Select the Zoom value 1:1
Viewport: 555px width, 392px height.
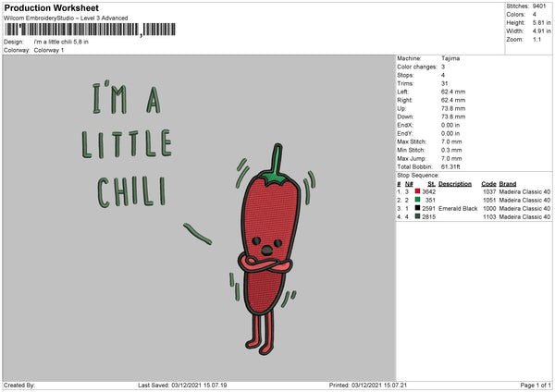(x=536, y=39)
